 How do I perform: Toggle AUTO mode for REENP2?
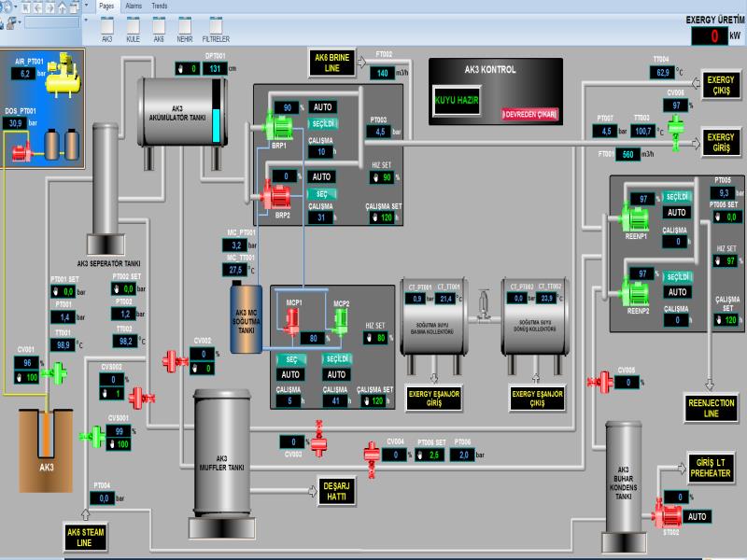coord(678,292)
